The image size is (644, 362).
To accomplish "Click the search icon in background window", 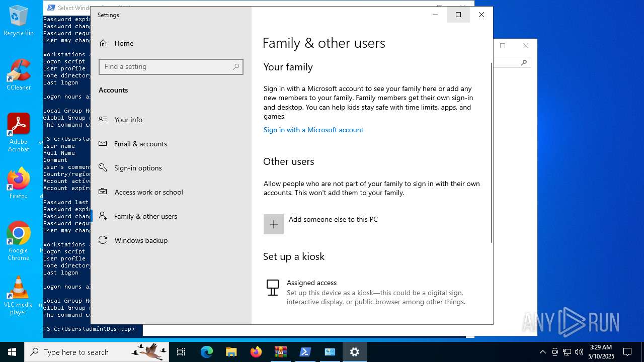I will tap(524, 62).
